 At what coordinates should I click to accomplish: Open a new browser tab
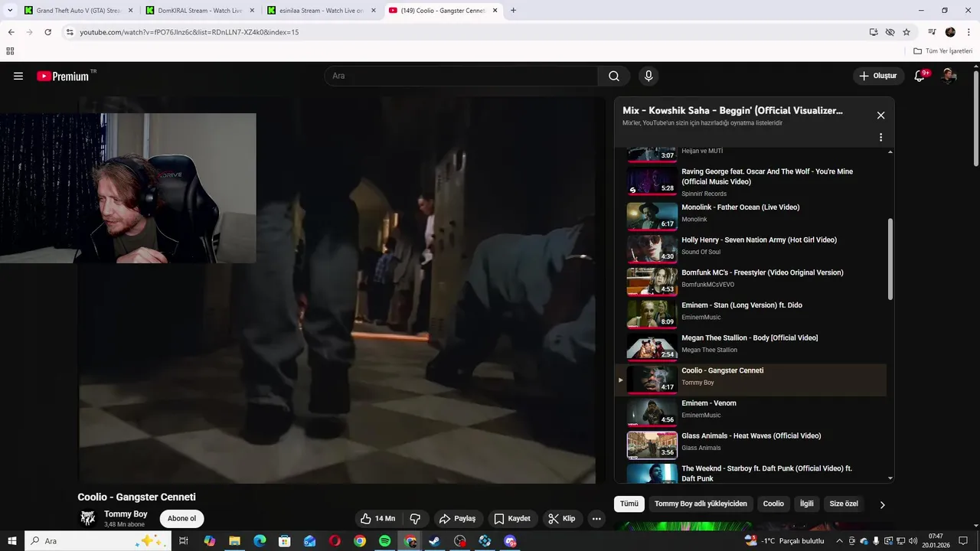pyautogui.click(x=513, y=11)
